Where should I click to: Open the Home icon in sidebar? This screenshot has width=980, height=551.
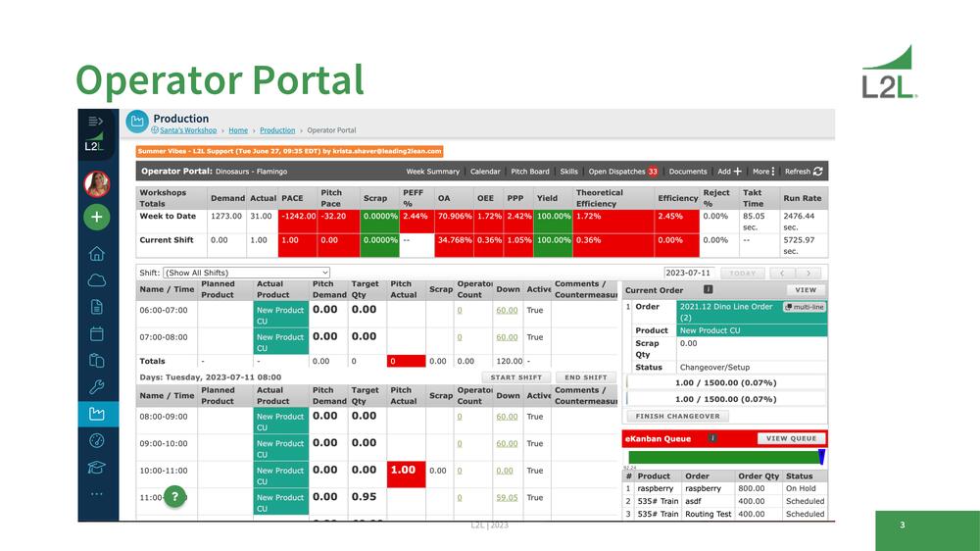96,254
